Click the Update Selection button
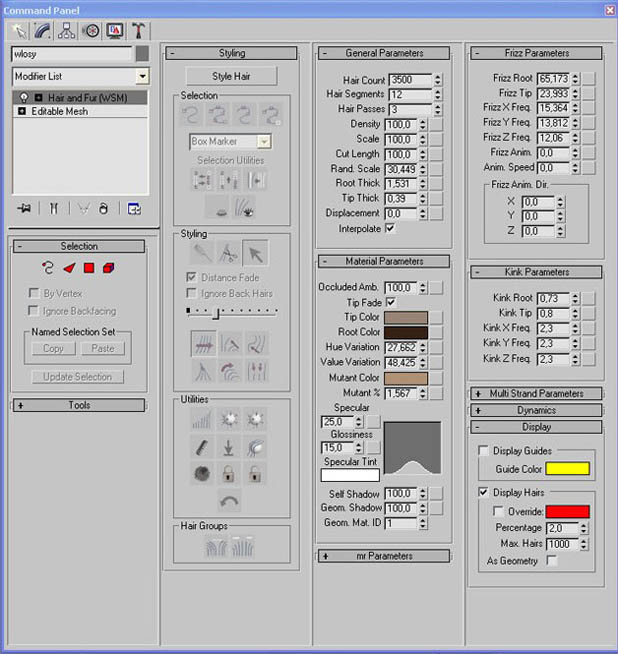The image size is (618, 654). pos(78,377)
